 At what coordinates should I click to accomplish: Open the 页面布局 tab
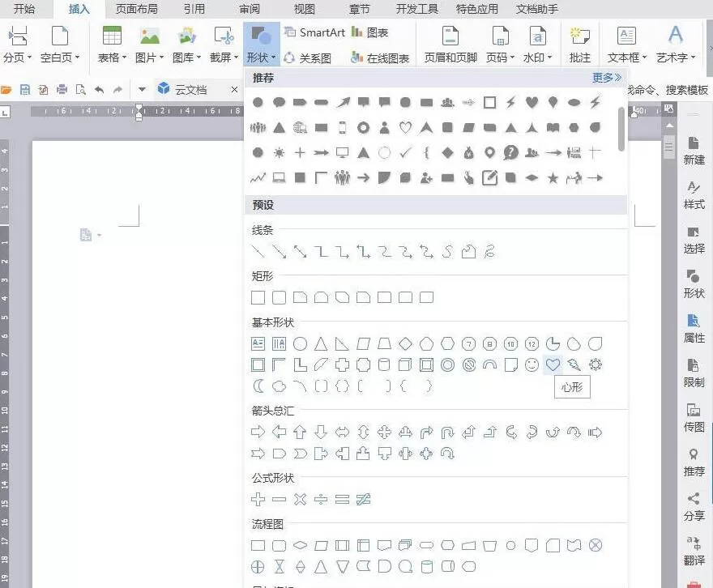click(136, 9)
